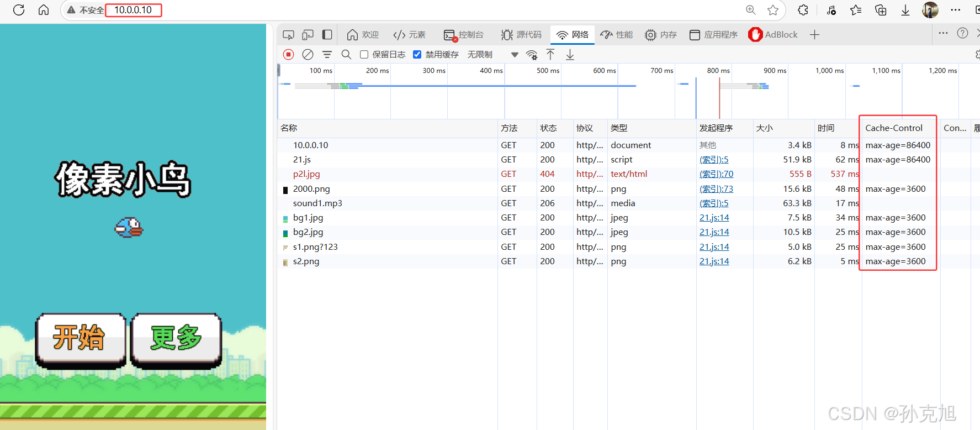Toggle the network filter bar
Image resolution: width=980 pixels, height=430 pixels.
tap(327, 54)
